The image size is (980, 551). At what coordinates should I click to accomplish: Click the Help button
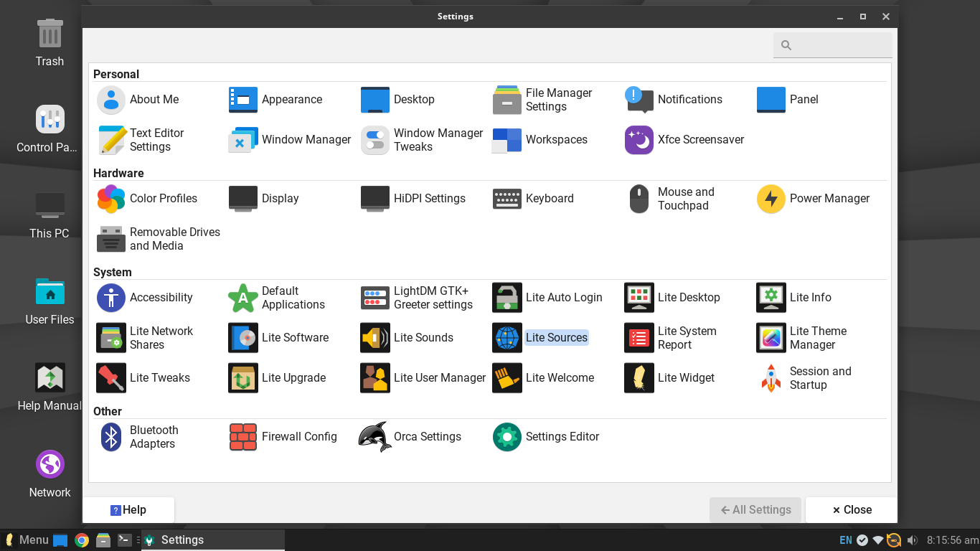(128, 510)
